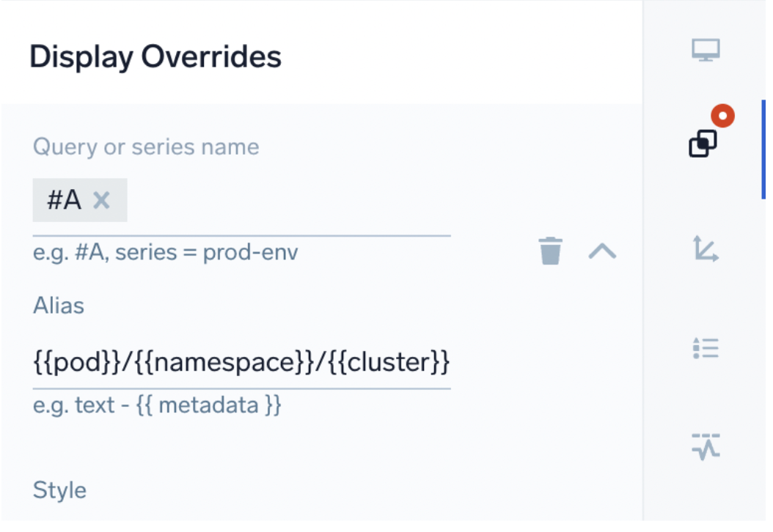Collapse the #A override with the up chevron
The width and height of the screenshot is (773, 532).
click(603, 251)
